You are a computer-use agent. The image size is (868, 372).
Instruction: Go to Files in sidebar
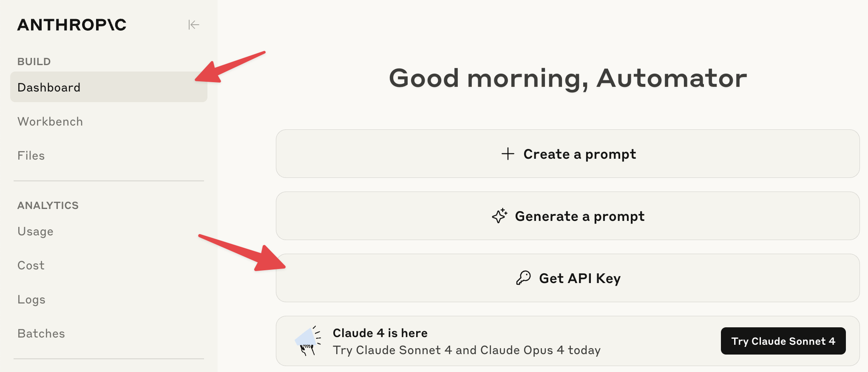(x=31, y=156)
